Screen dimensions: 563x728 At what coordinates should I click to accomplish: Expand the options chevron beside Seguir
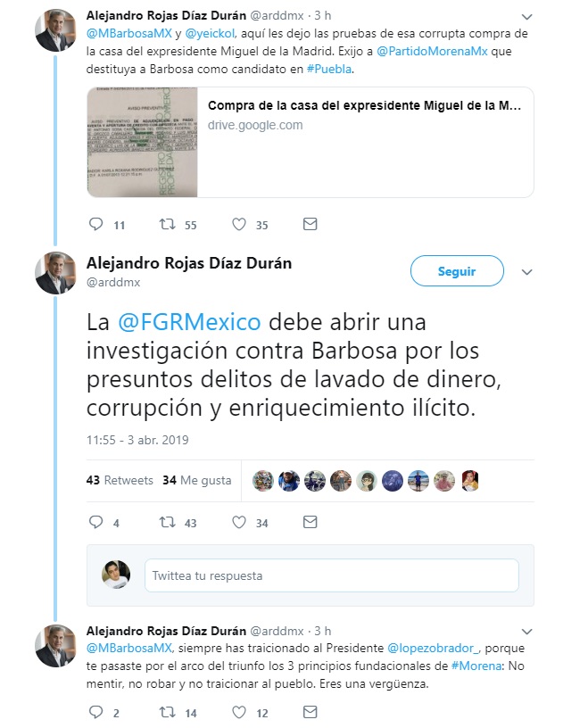526,272
